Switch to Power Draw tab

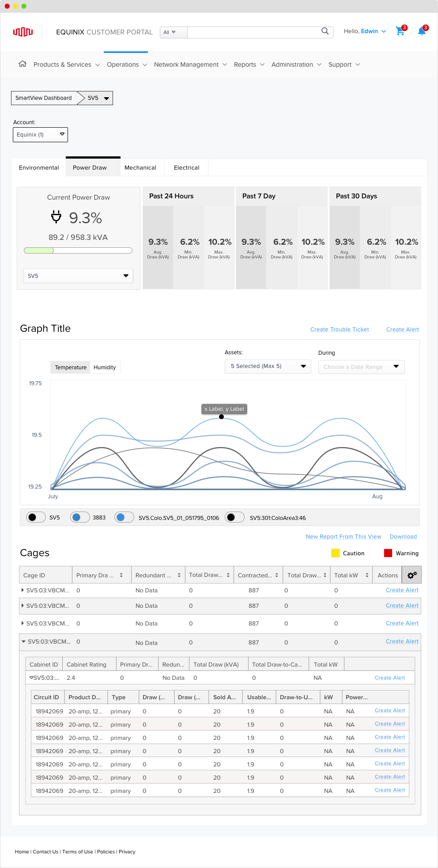click(93, 167)
